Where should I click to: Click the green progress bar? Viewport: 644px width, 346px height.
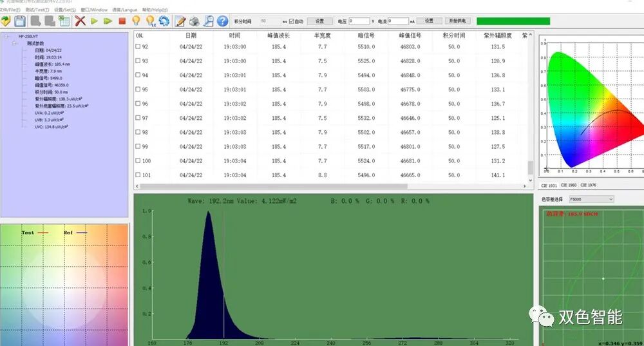513,21
